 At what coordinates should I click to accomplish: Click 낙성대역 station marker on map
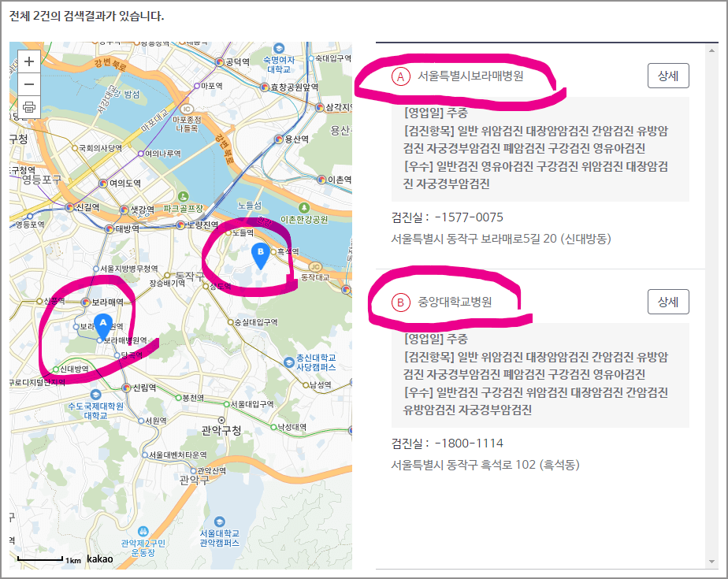tap(273, 427)
